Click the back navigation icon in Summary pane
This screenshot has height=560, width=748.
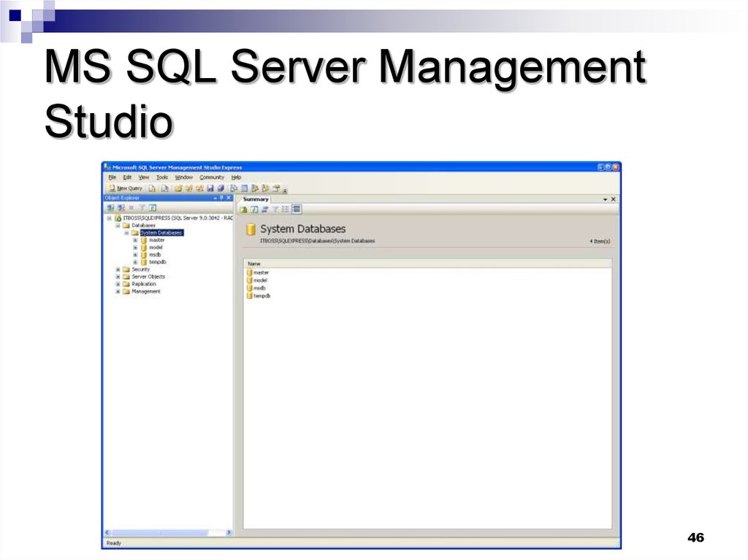(243, 209)
